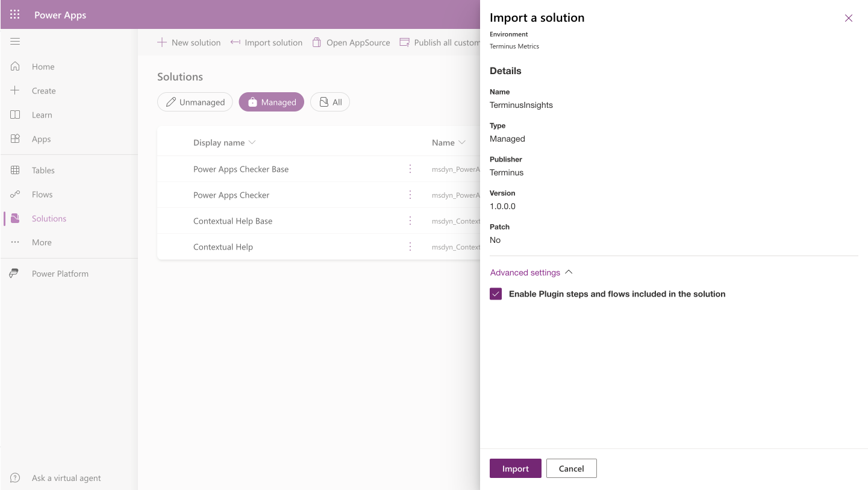The height and width of the screenshot is (490, 868).
Task: Click the More ellipsis icon in sidebar
Action: (x=15, y=242)
